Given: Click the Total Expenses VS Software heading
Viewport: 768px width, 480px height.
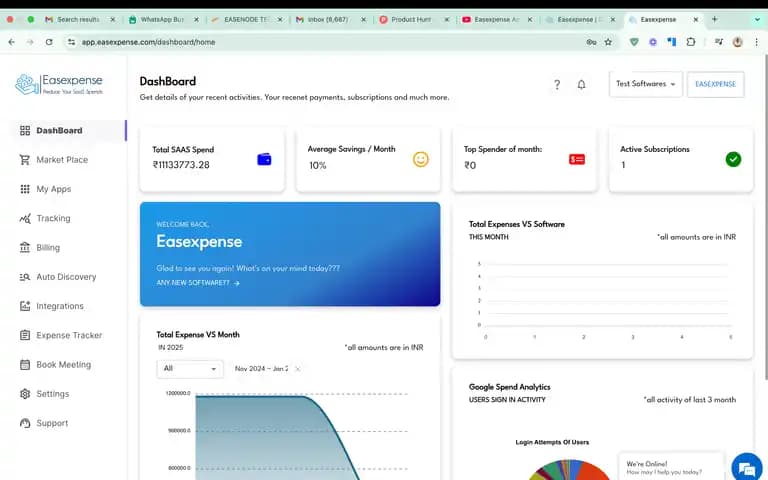Looking at the screenshot, I should 517,224.
